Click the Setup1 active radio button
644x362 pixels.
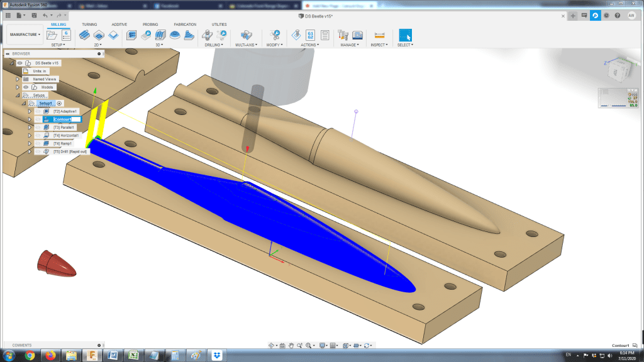pyautogui.click(x=59, y=103)
